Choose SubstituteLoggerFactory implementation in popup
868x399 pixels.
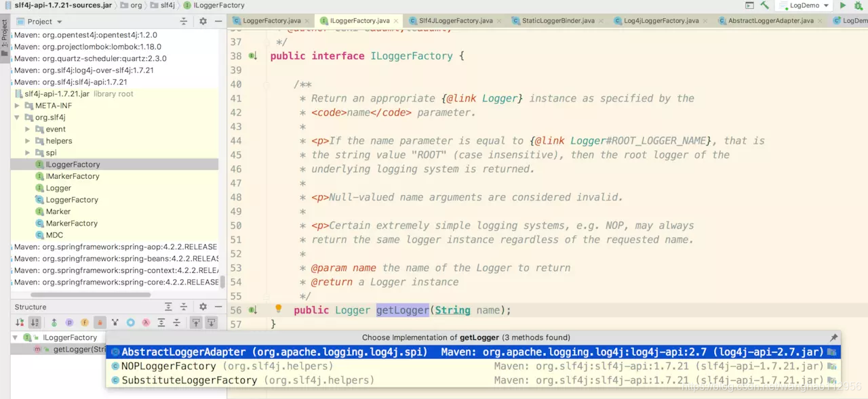[x=473, y=381]
